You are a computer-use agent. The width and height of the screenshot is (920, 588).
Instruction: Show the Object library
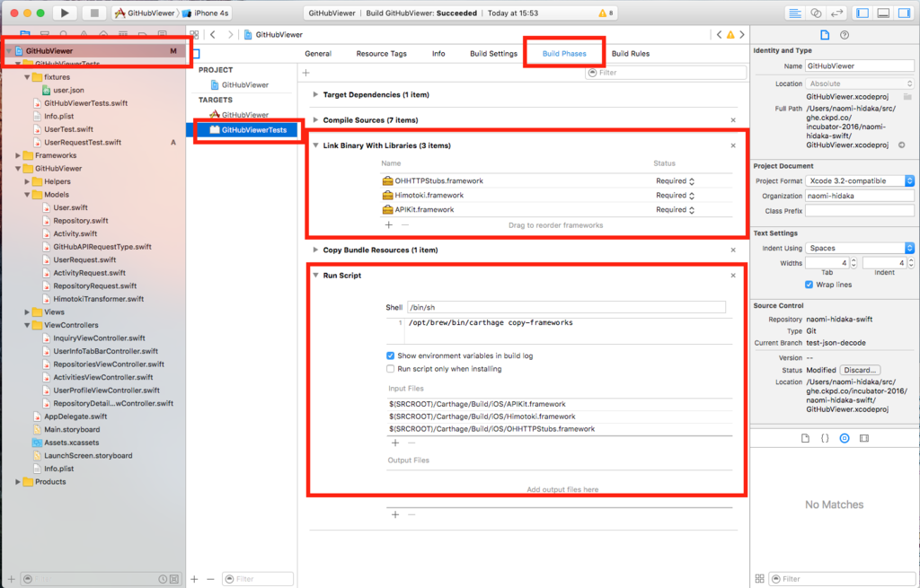tap(845, 438)
